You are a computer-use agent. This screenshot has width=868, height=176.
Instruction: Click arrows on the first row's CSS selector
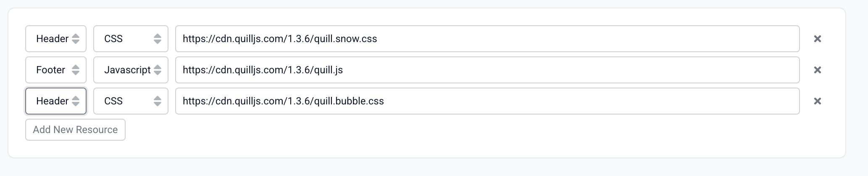click(158, 39)
